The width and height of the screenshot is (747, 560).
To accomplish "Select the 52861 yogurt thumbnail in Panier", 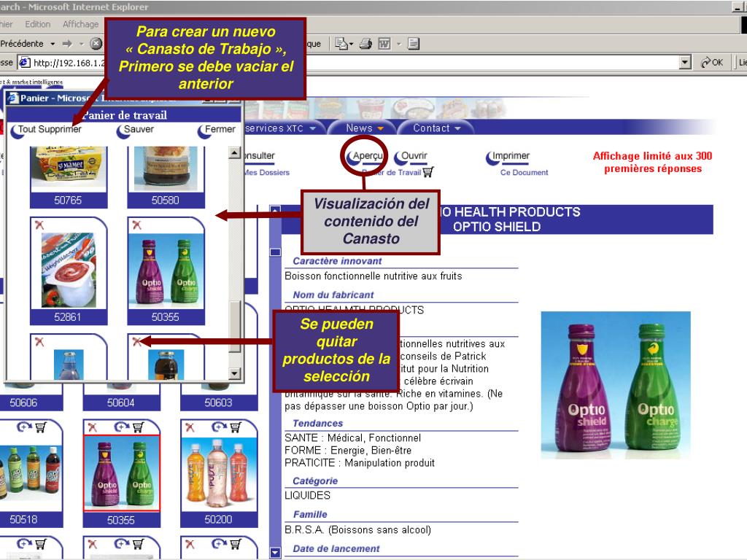I will [x=69, y=270].
